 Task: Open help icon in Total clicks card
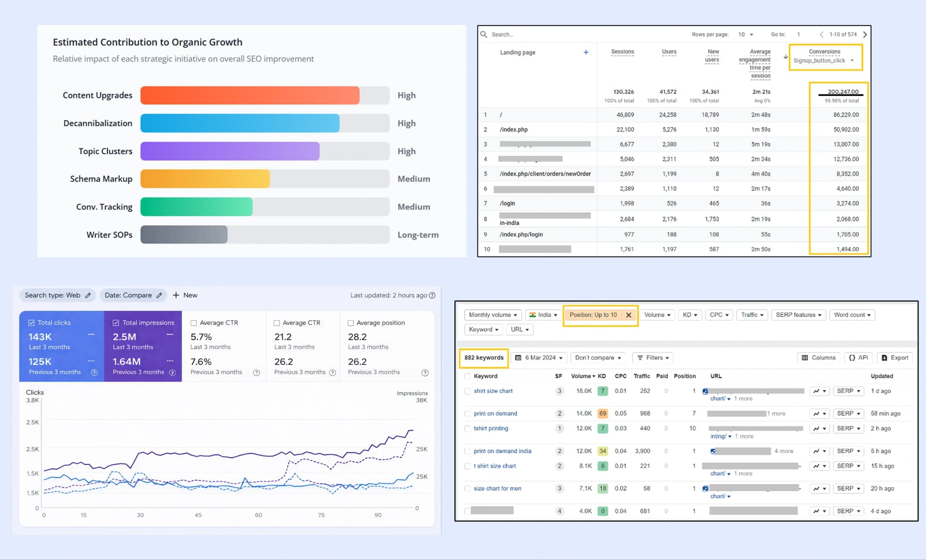click(x=95, y=373)
